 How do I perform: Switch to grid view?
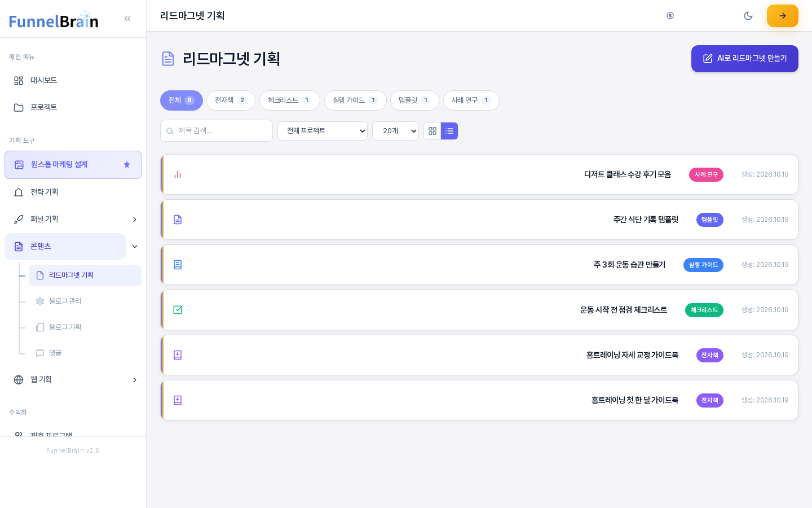433,131
